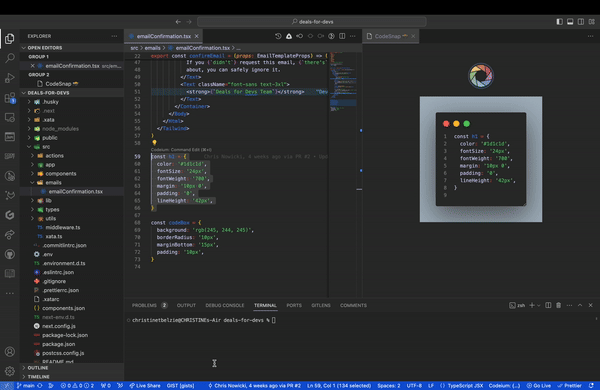Collapse the DEALS-FOR-DEVS project section
The height and width of the screenshot is (390, 600).
tap(72, 93)
